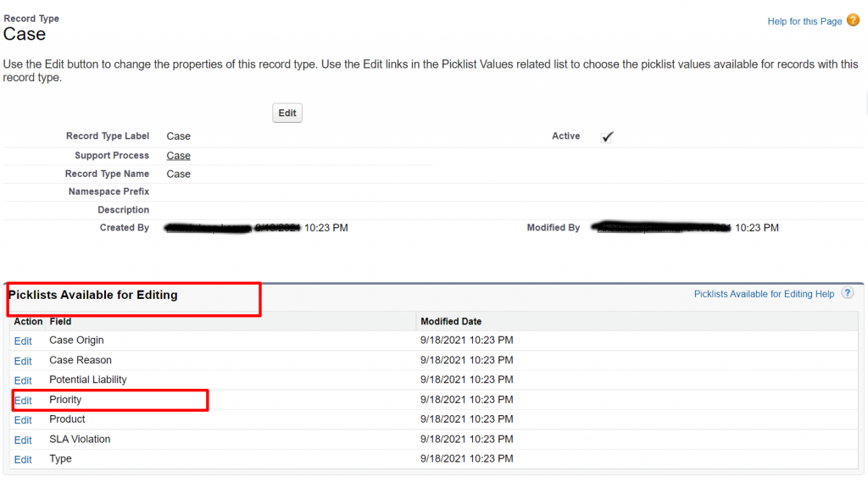The width and height of the screenshot is (868, 493).
Task: Click the Action column header
Action: [x=28, y=322]
